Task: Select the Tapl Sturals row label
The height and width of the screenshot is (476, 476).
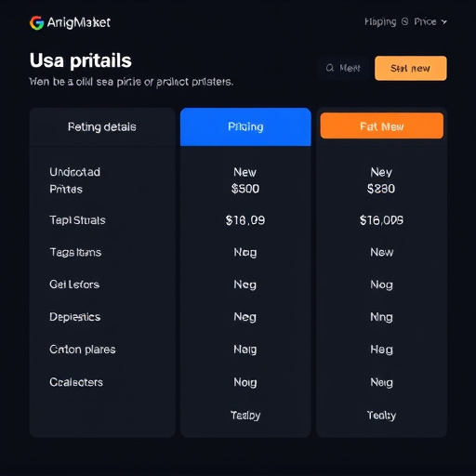Action: 77,220
